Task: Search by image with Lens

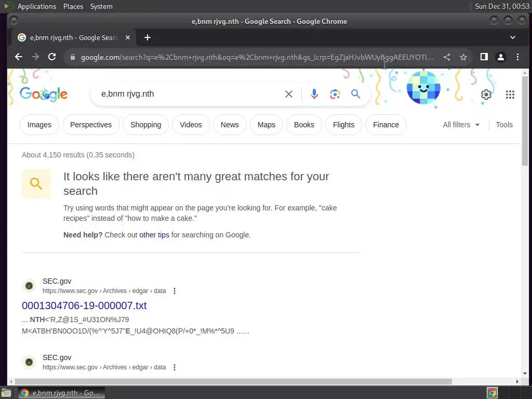Action: tap(335, 94)
